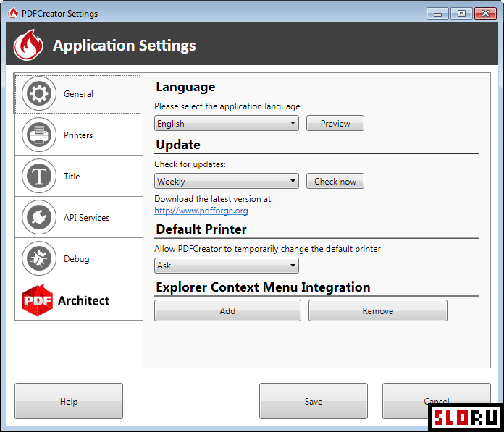Select the API Services tab

coord(79,217)
